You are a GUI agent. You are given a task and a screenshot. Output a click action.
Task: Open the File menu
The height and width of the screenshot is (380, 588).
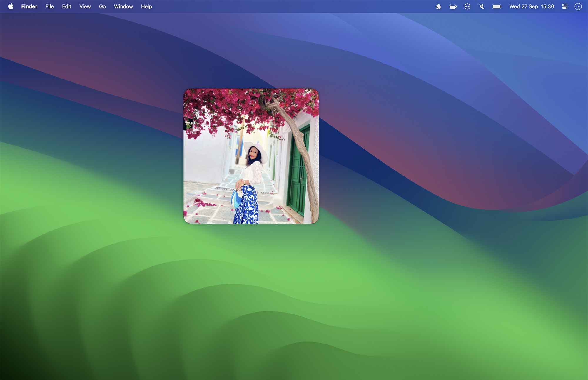click(x=49, y=6)
